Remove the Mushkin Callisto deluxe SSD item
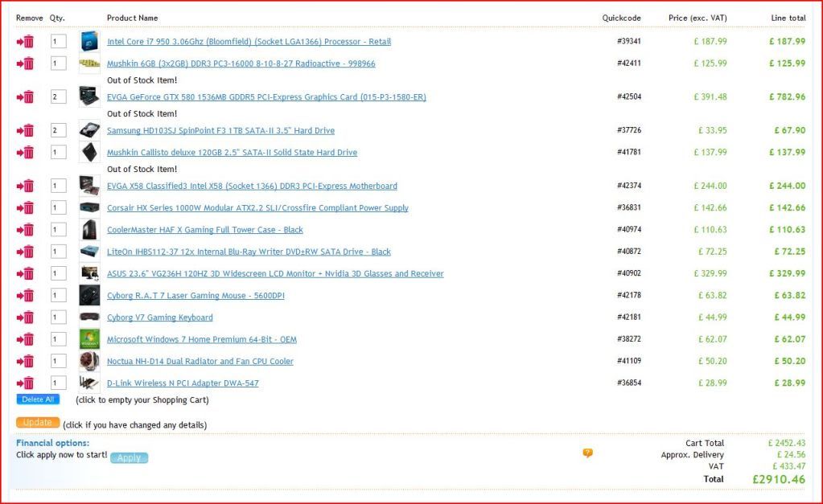The image size is (823, 504). click(25, 153)
